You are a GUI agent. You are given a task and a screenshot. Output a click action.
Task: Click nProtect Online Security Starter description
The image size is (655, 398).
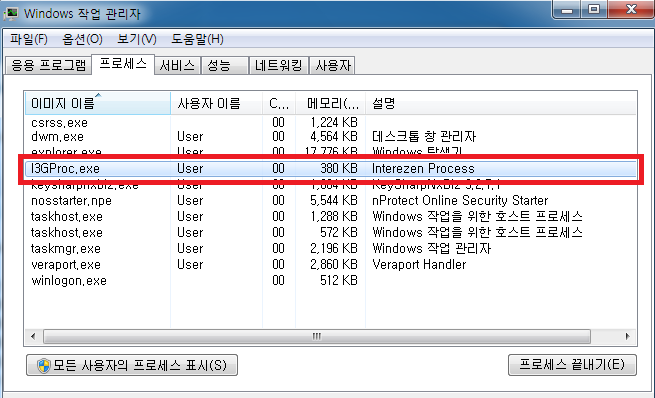point(460,200)
